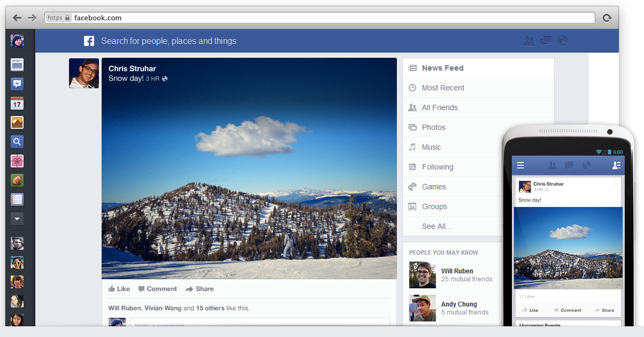Open the messages icon on the phone header

pos(570,165)
